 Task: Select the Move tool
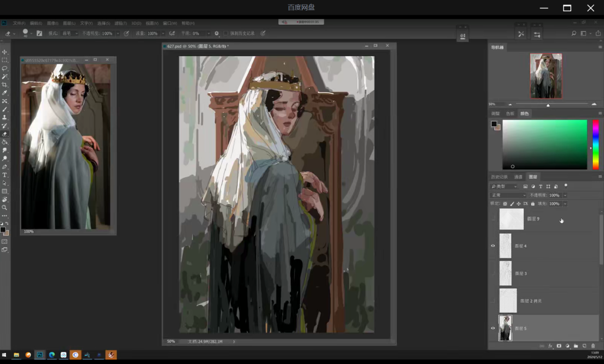pos(5,52)
